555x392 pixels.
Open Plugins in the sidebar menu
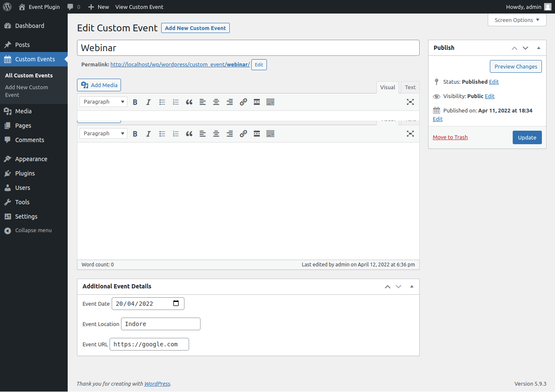coord(34,173)
